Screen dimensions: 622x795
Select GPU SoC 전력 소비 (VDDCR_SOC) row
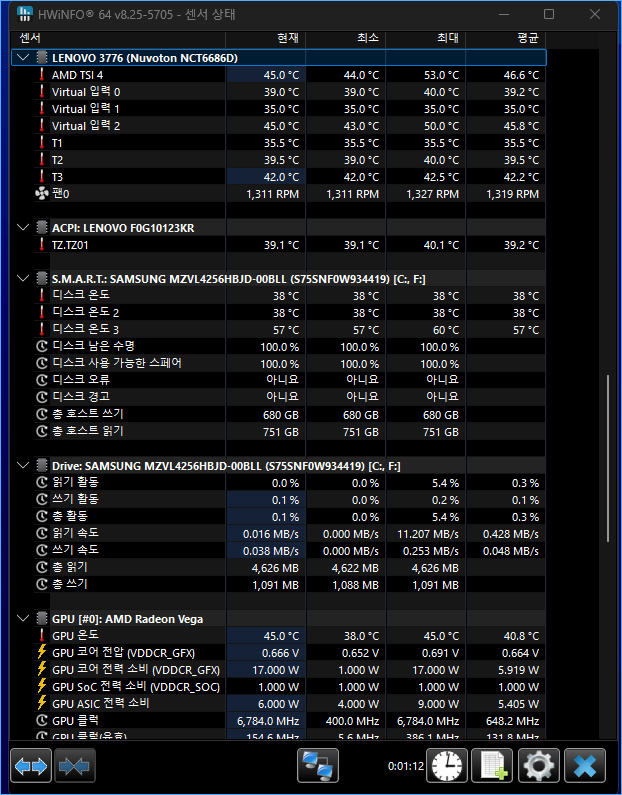point(136,686)
